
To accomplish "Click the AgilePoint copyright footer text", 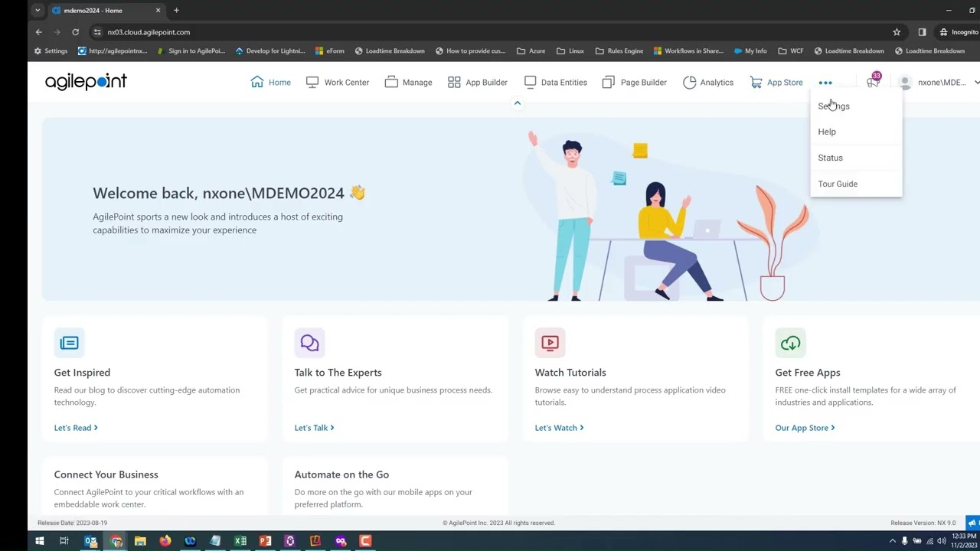I will click(498, 523).
